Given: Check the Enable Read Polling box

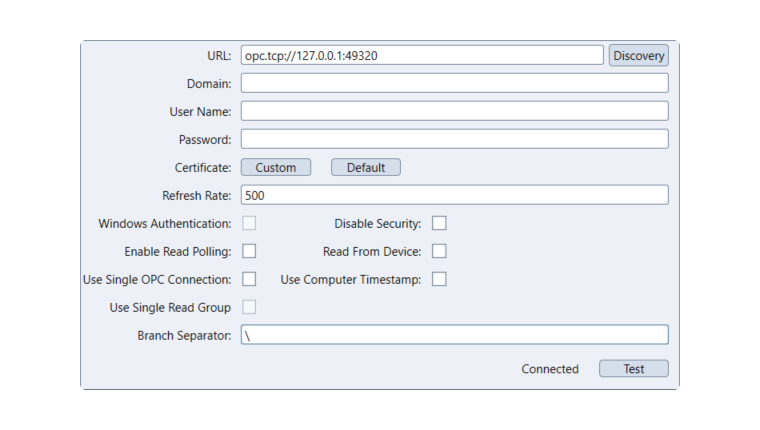Looking at the screenshot, I should coord(249,251).
